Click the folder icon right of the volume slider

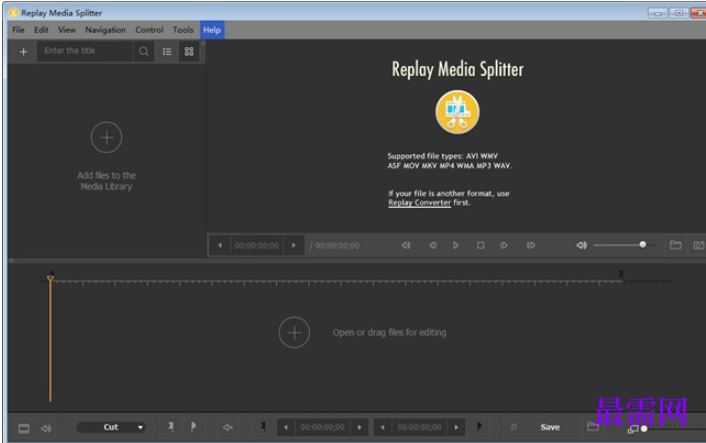click(x=675, y=245)
